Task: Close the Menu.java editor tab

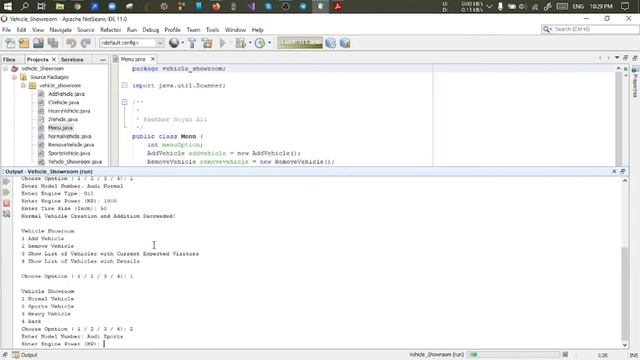Action: (153, 59)
